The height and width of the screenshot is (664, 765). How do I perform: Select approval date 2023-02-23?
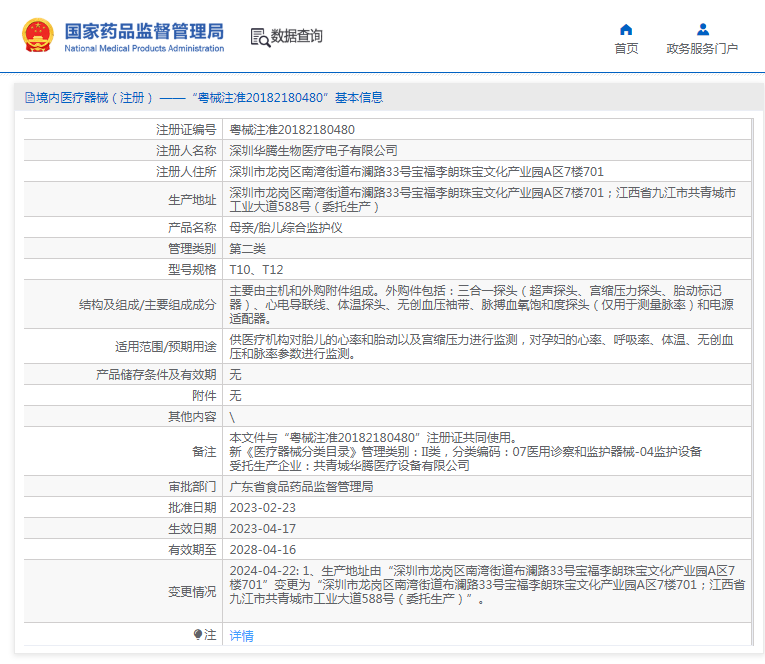(x=262, y=508)
